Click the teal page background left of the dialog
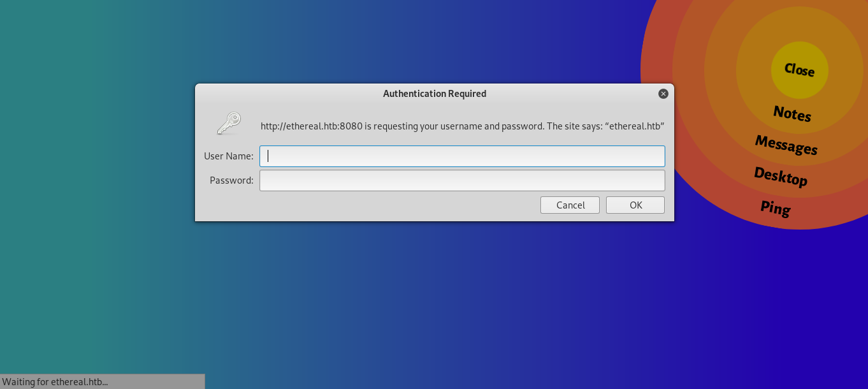The image size is (868, 389). pos(96,191)
